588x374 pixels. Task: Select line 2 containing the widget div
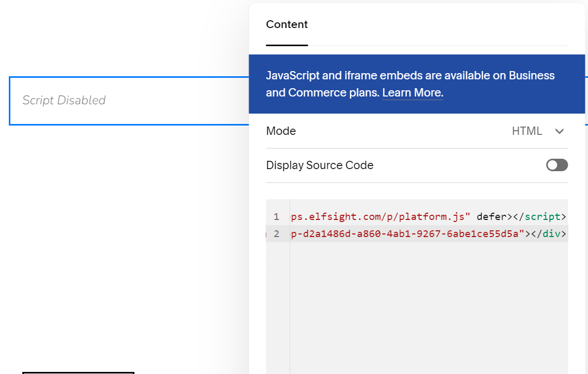415,233
